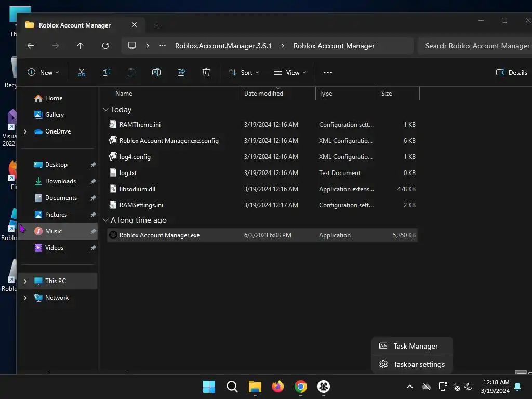Open taskbar Search
532x399 pixels.
point(232,387)
